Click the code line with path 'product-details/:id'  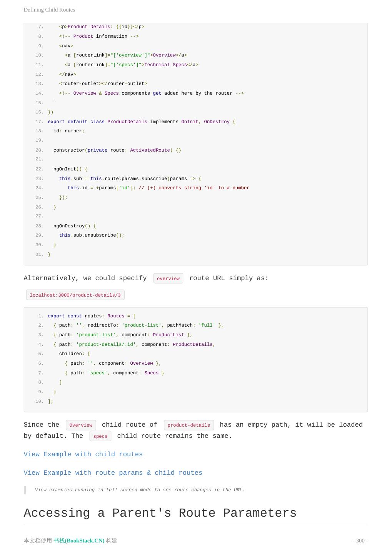(x=134, y=344)
